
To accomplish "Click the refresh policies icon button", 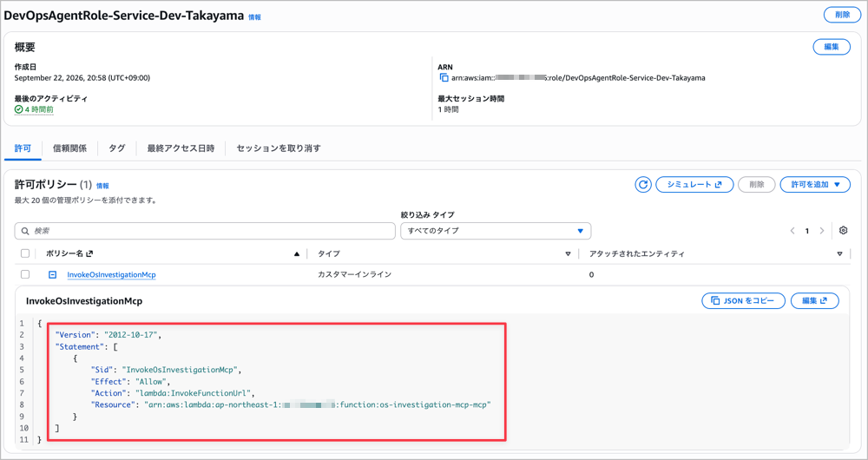I will (642, 185).
